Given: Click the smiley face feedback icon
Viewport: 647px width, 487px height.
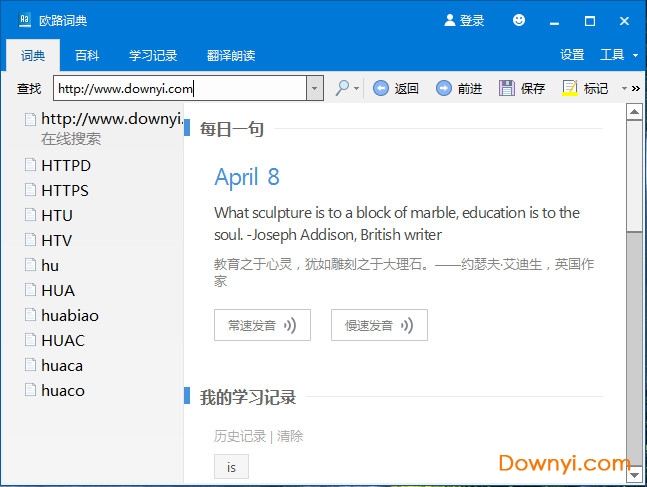Looking at the screenshot, I should point(518,20).
